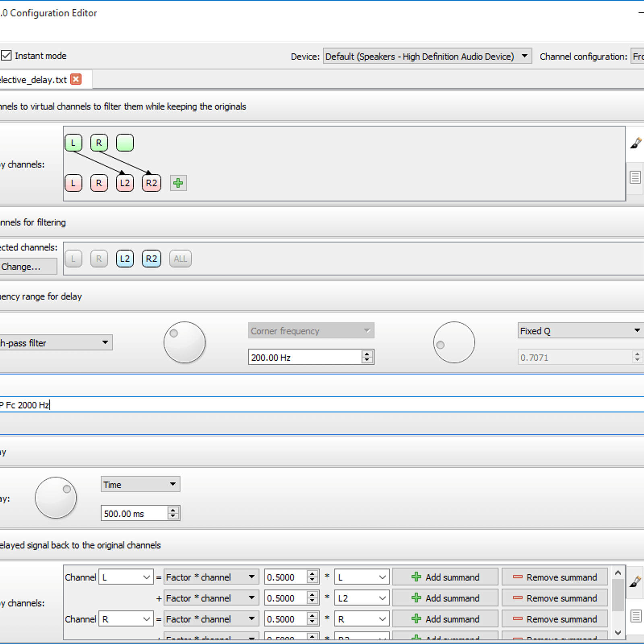This screenshot has width=644, height=644.
Task: Click the delay dial knob
Action: [x=56, y=498]
